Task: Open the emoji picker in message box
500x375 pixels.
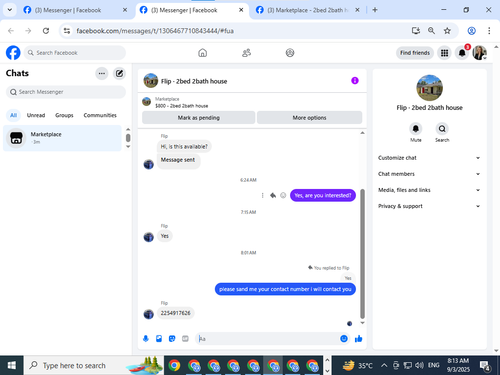Action: (344, 339)
